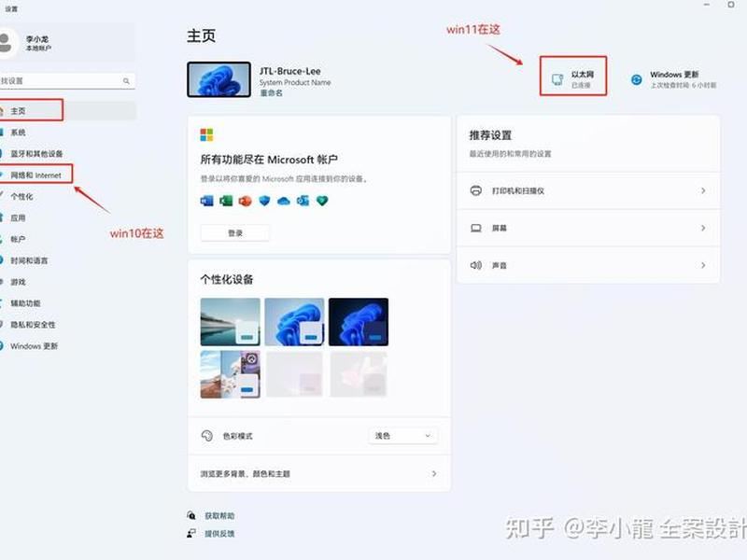747x560 pixels.
Task: Click the Excel app icon
Action: (226, 201)
